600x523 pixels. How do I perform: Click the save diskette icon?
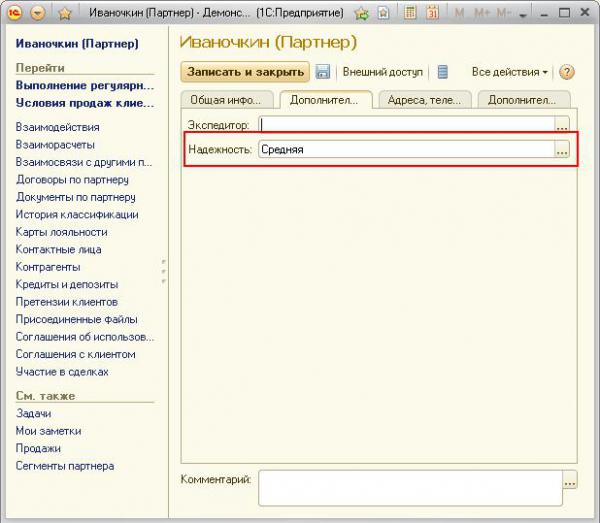pos(323,73)
